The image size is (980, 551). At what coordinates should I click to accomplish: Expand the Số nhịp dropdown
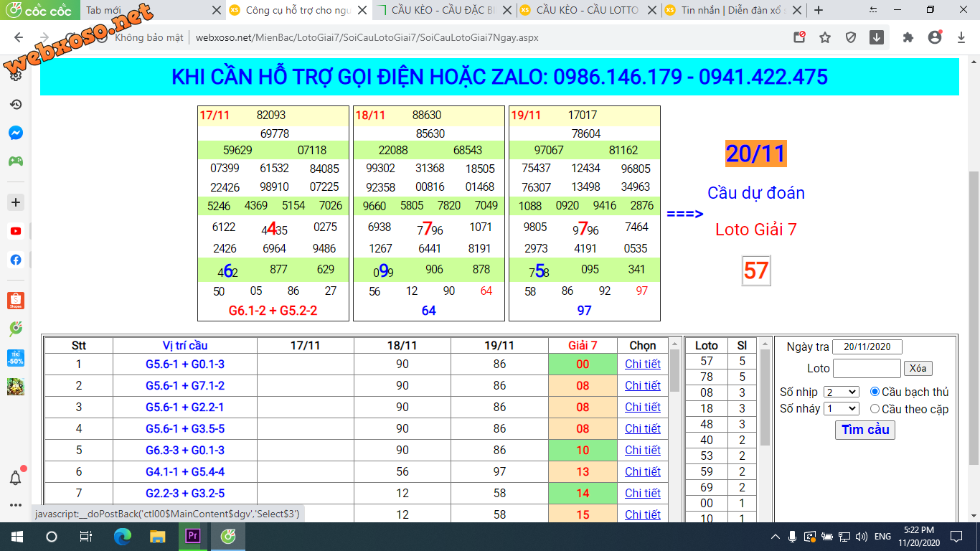(842, 392)
